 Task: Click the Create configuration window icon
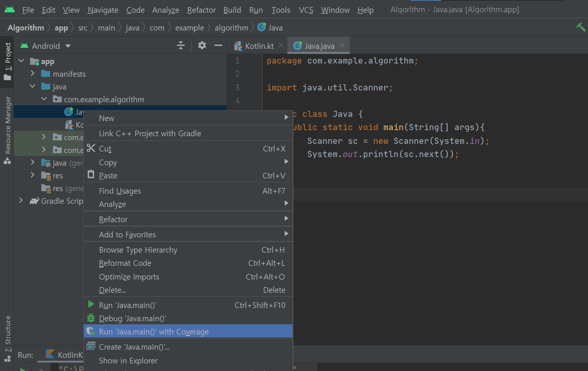click(x=91, y=346)
